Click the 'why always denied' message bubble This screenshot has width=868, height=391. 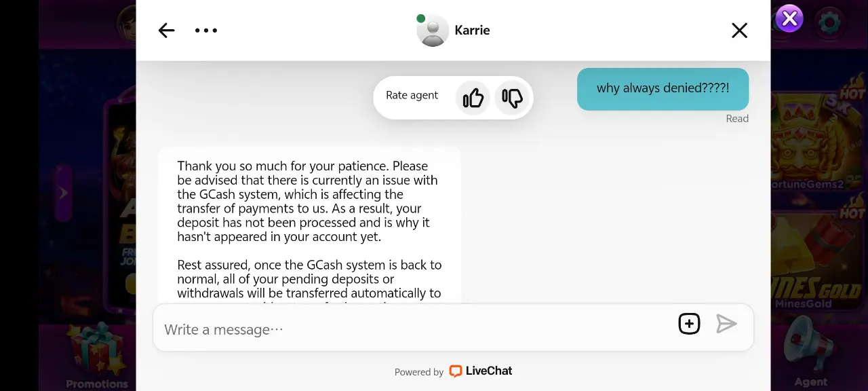(x=663, y=88)
